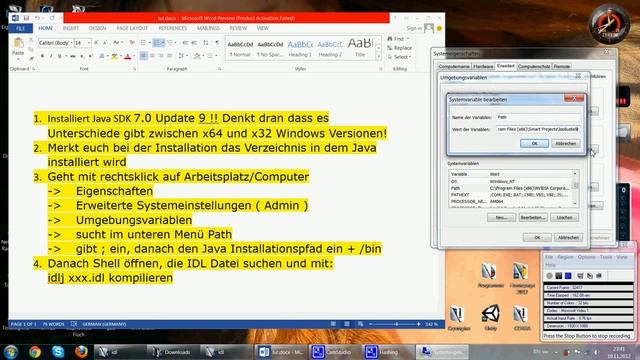Click the Systemvariablen list scrollbar

(575, 189)
